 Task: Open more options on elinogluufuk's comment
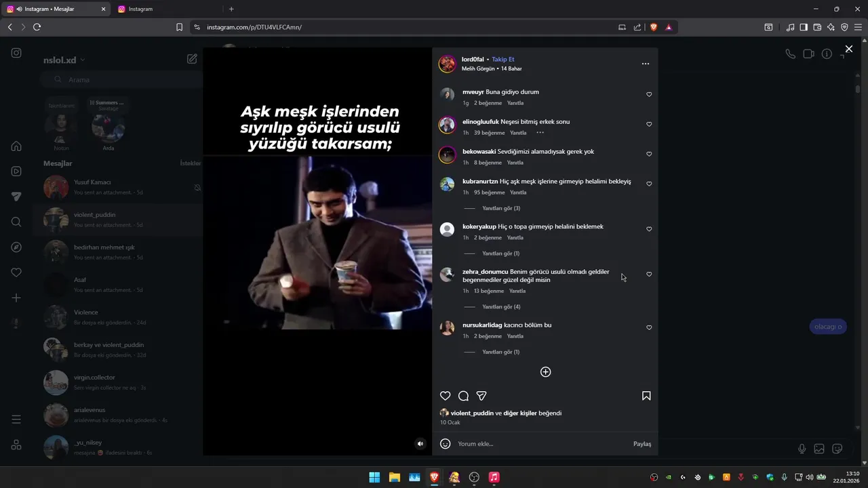[x=540, y=133]
